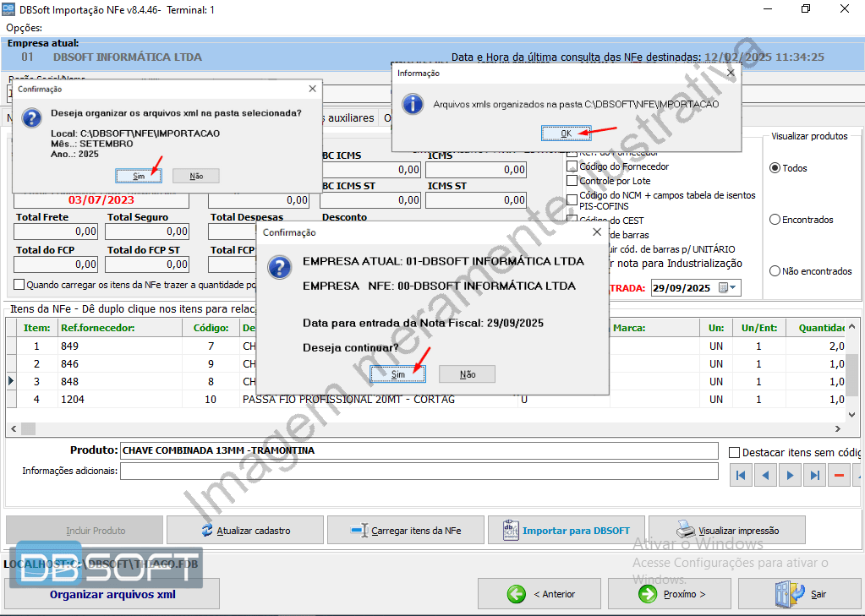Viewport: 865px width, 616px height.
Task: Open Visualizar impressão printer button
Action: [726, 531]
